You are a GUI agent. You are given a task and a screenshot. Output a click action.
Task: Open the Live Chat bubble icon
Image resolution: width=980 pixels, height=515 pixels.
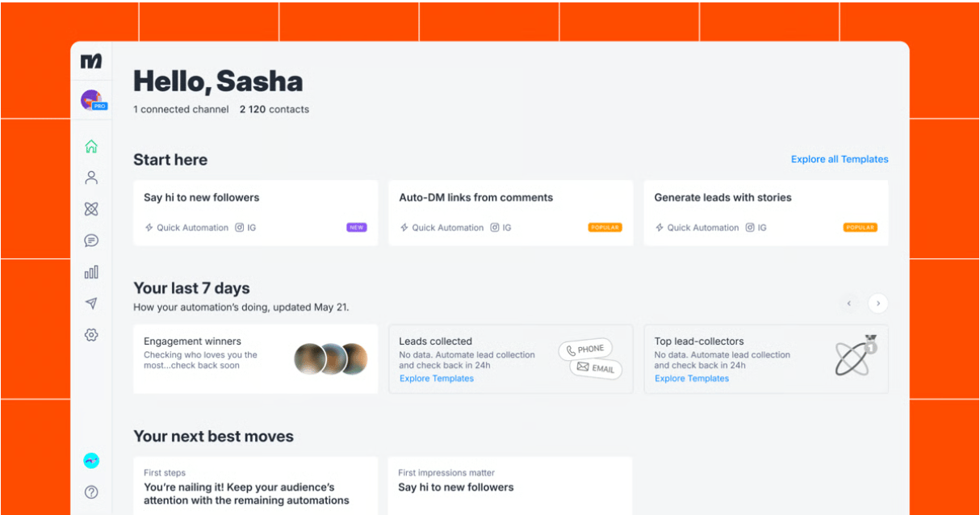click(x=91, y=241)
